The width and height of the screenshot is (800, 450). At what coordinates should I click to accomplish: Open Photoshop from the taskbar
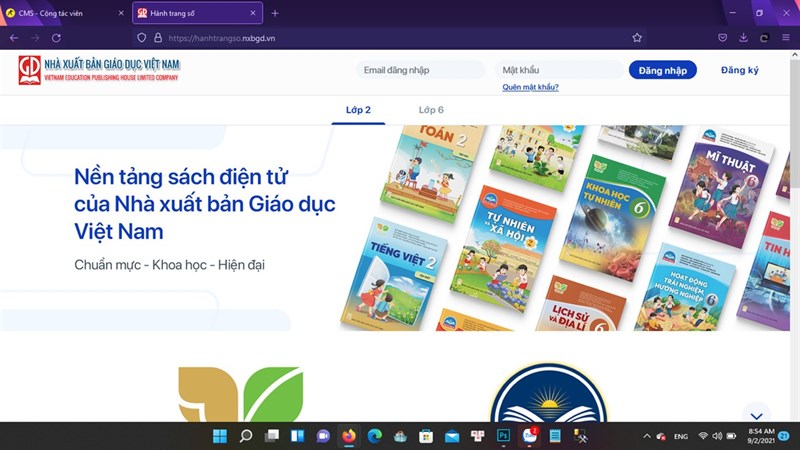(504, 436)
